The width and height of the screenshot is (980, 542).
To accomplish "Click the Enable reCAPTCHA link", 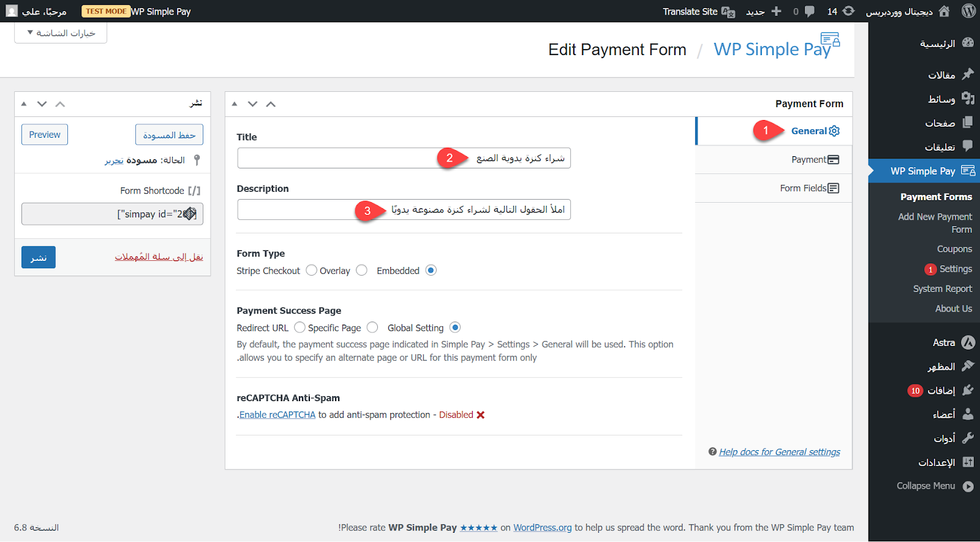I will 277,415.
